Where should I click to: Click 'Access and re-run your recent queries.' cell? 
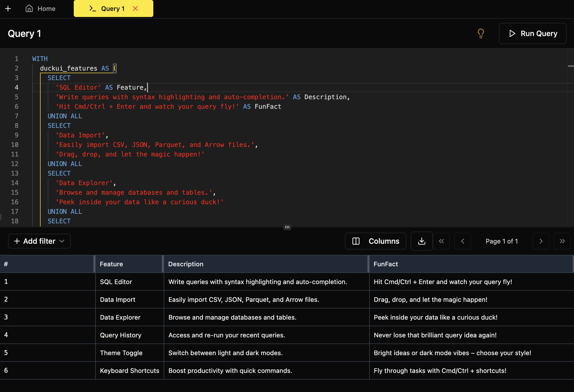267,335
